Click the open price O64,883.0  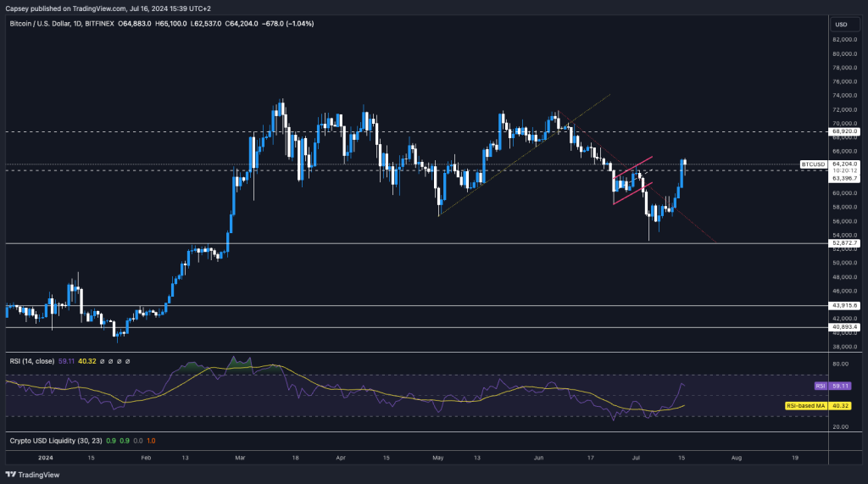(x=135, y=24)
